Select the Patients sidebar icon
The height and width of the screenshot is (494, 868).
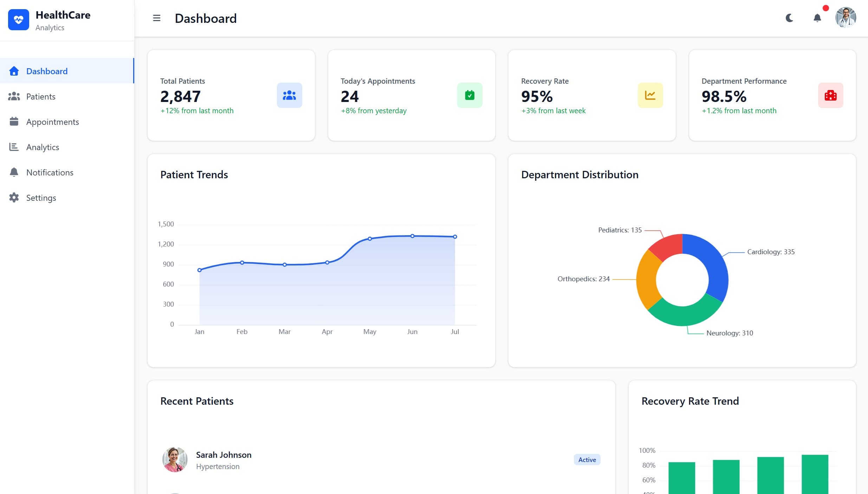[14, 96]
